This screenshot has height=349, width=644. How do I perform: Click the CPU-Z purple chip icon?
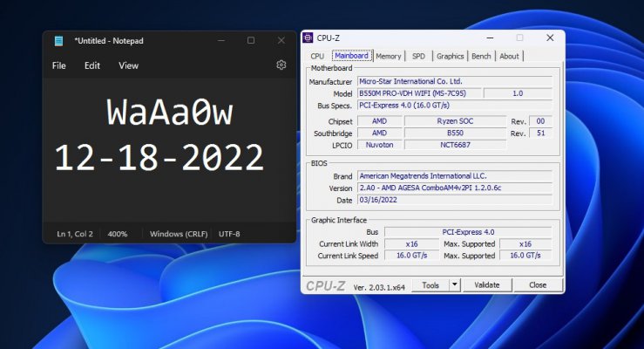(308, 38)
